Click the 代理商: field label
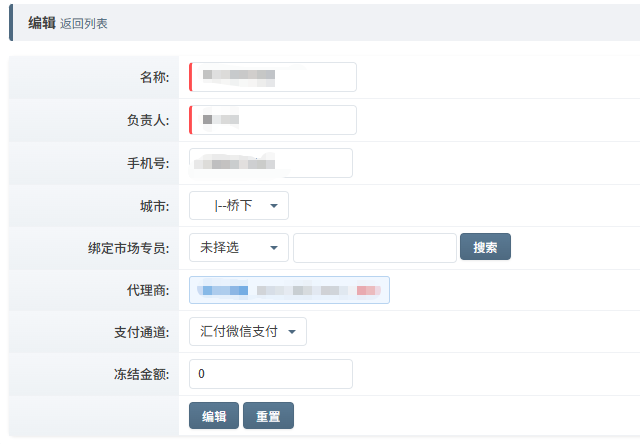The image size is (640, 444). [148, 290]
